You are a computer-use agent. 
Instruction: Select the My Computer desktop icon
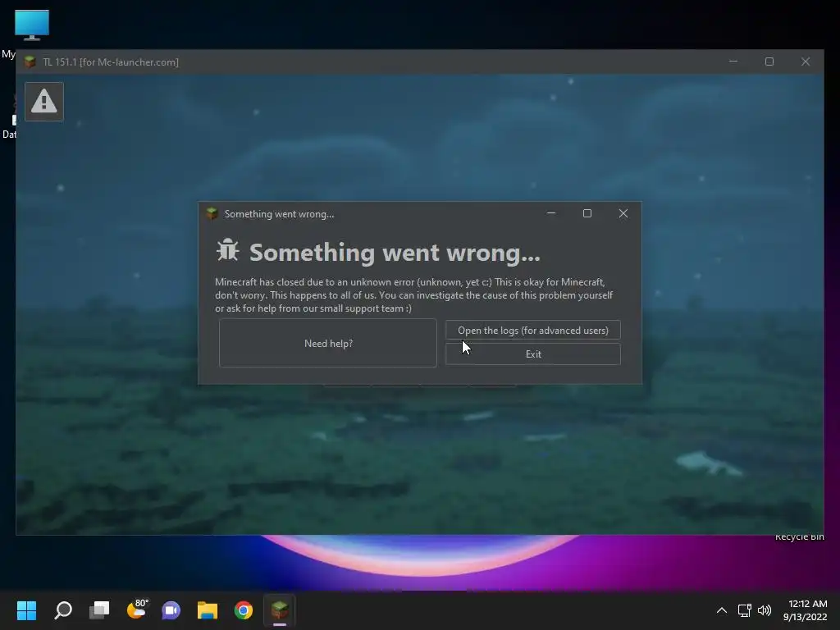[32, 25]
